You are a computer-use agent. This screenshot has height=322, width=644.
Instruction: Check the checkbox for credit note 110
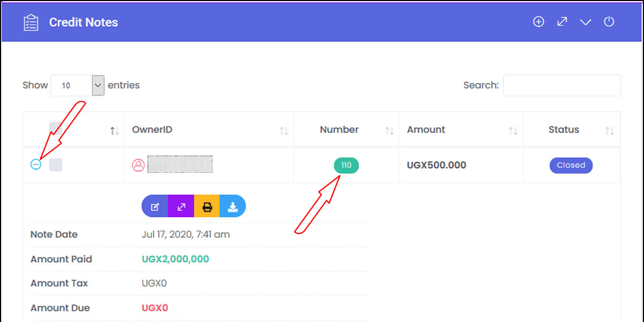point(55,165)
